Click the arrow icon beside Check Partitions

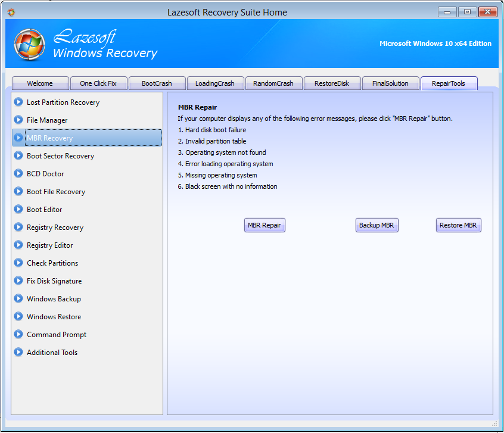(18, 263)
